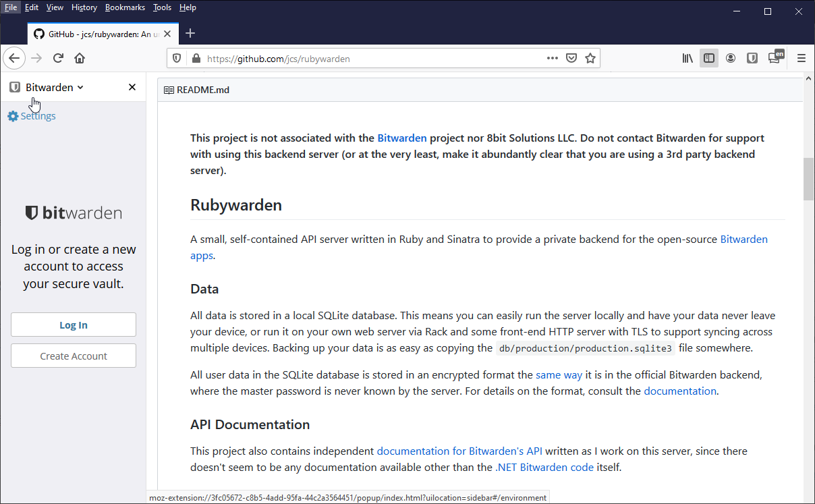
Task: Open the Firefox account icon
Action: (731, 58)
